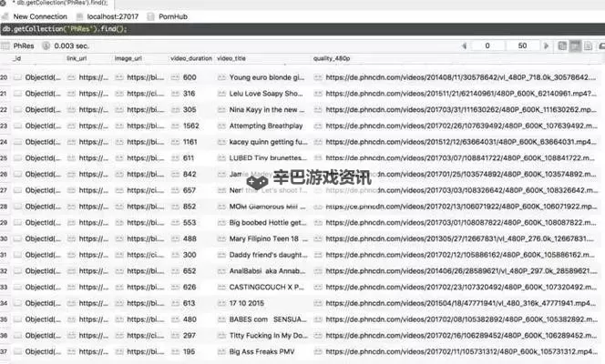Click the link_url string icon in row 36
605x364 pixels.
click(71, 336)
